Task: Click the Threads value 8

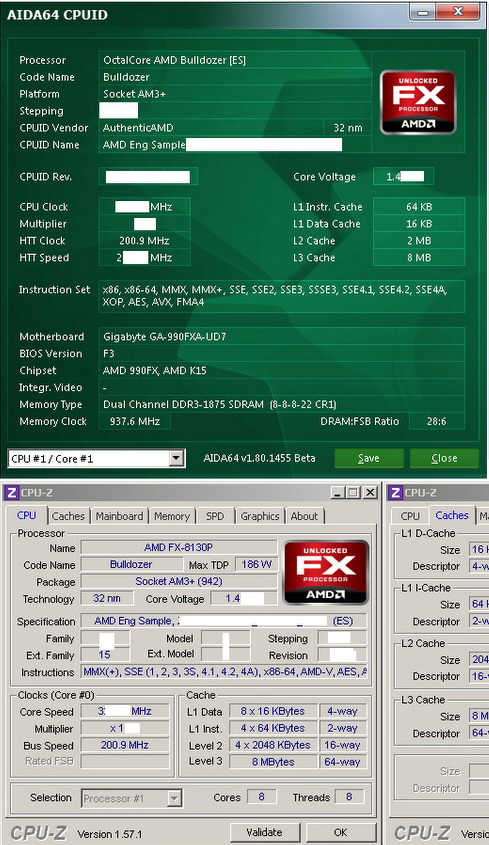Action: coord(349,796)
